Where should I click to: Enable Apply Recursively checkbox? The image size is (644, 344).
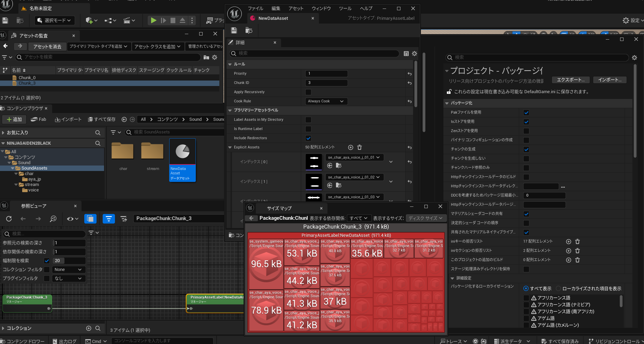308,92
